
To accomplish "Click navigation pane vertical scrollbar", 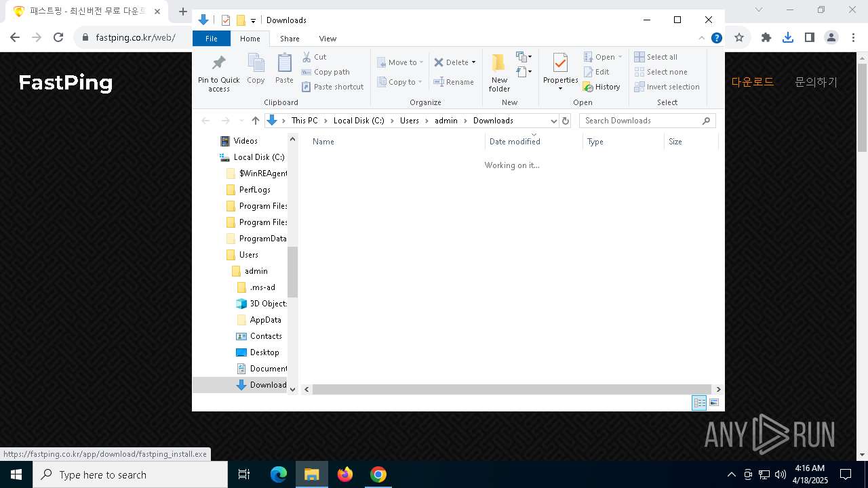I will point(293,272).
